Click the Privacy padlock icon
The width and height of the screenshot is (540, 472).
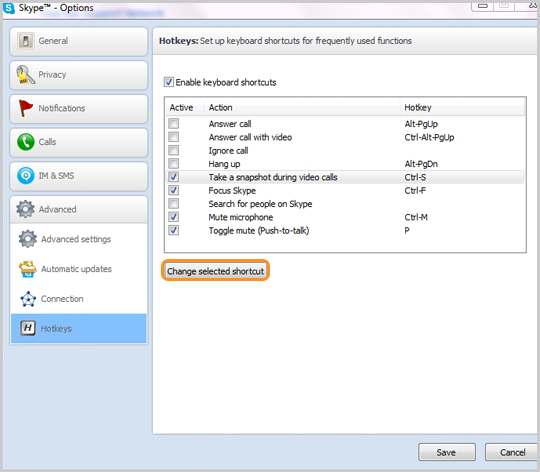click(25, 74)
